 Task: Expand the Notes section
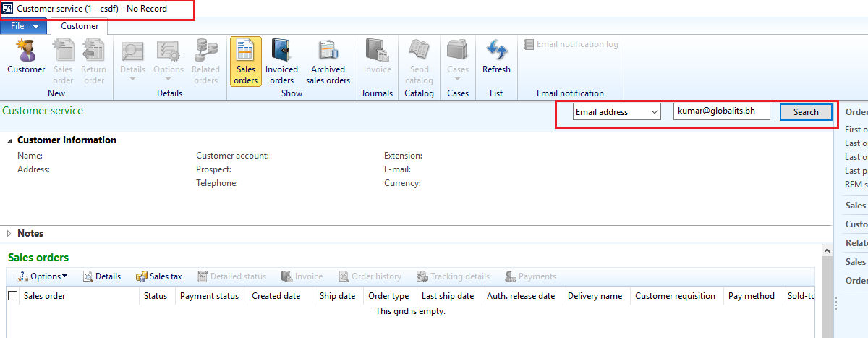tap(9, 234)
